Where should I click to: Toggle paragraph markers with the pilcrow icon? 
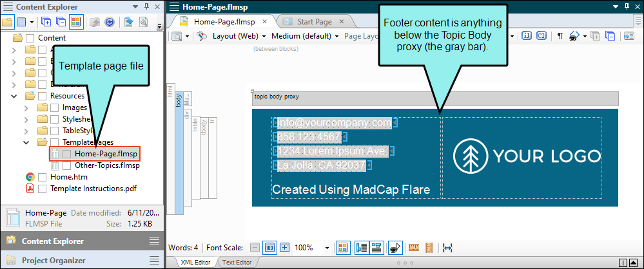[x=560, y=36]
